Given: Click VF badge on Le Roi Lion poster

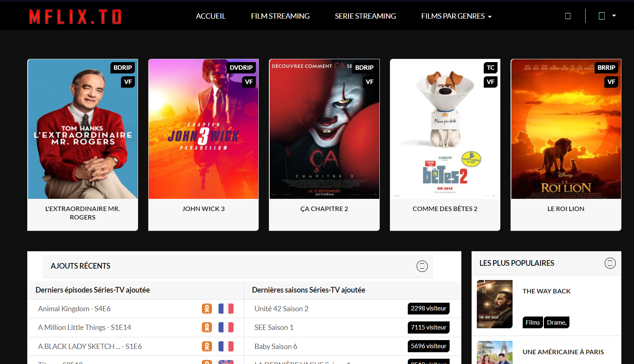Looking at the screenshot, I should click(x=611, y=82).
